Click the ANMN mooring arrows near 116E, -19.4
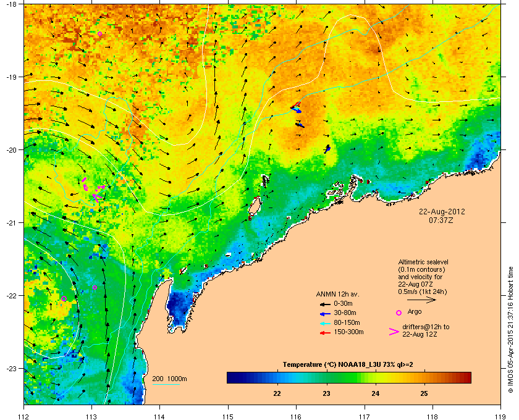The width and height of the screenshot is (519, 420). [x=296, y=107]
